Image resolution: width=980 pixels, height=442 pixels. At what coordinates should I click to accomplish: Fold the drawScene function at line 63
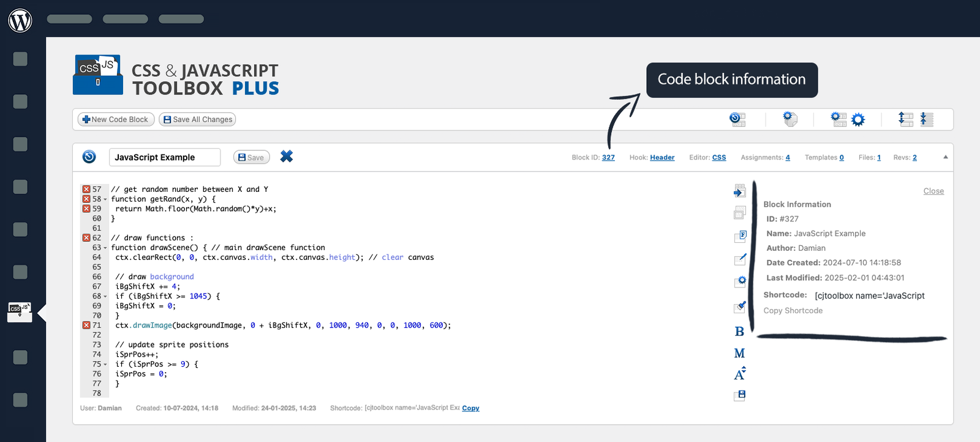105,248
